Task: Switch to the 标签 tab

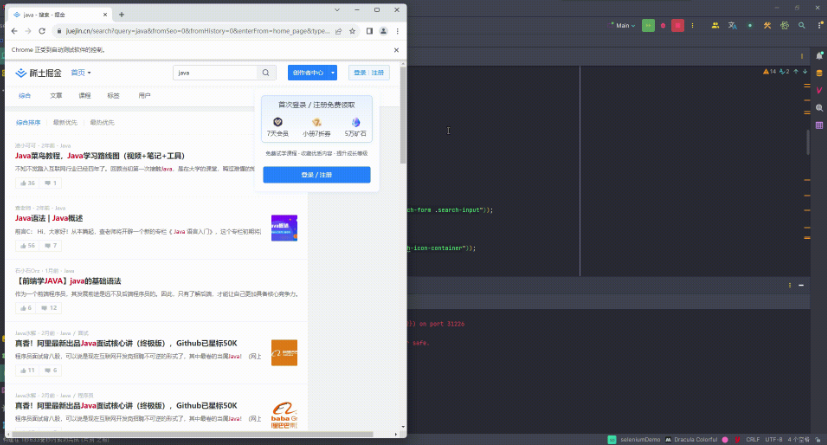Action: click(x=113, y=95)
